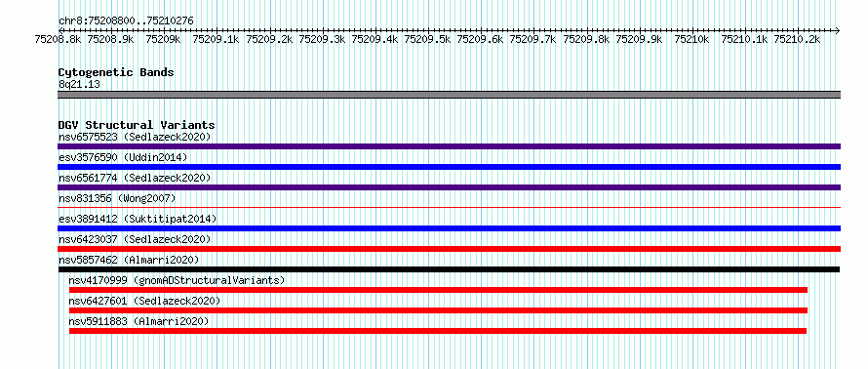Click the 75209.7k ruler position
The height and width of the screenshot is (369, 868).
tap(533, 39)
